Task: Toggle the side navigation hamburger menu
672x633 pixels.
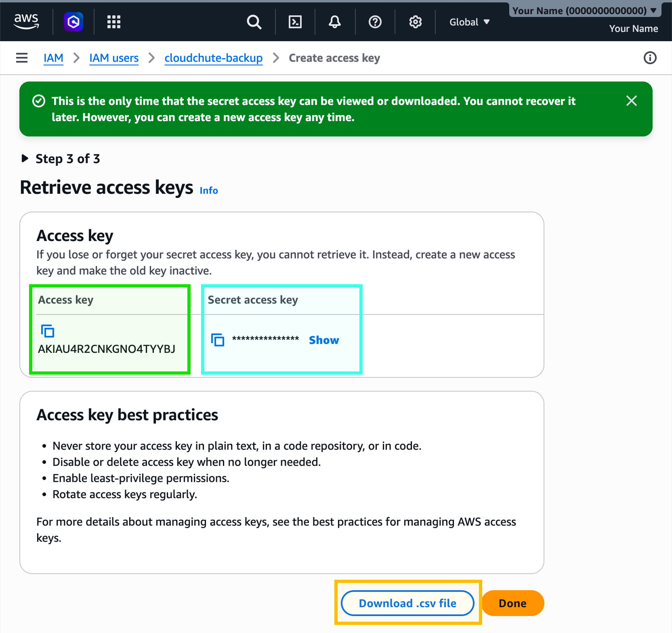Action: [22, 58]
